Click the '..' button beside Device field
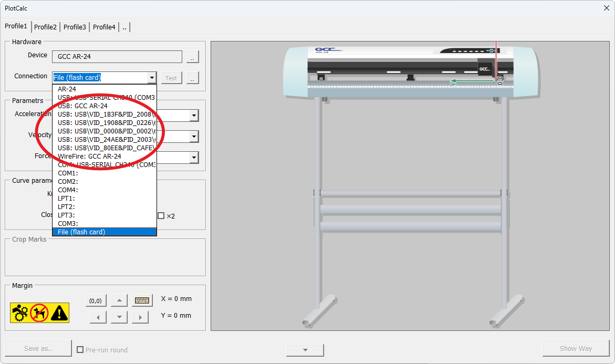This screenshot has height=364, width=615. [x=192, y=57]
